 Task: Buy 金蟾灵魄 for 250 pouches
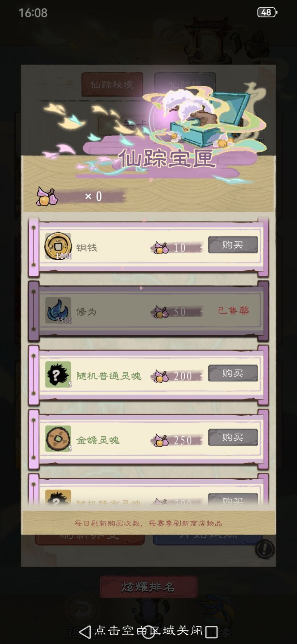233,437
